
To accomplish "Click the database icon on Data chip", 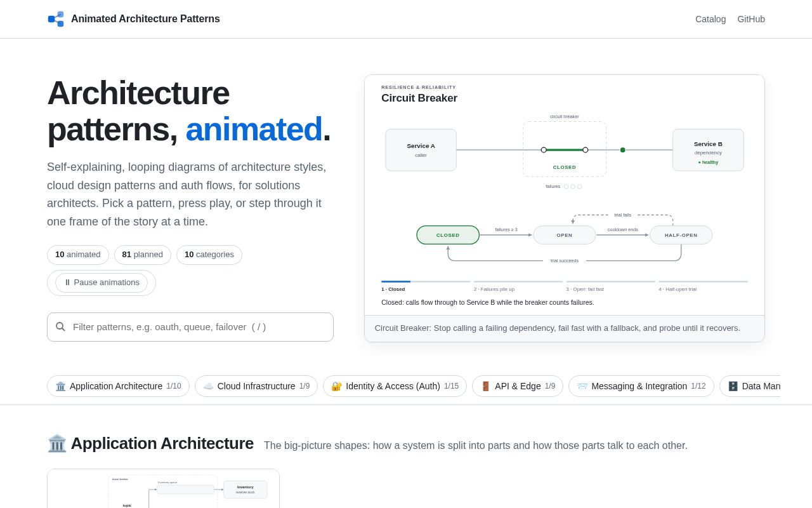I will [x=733, y=386].
